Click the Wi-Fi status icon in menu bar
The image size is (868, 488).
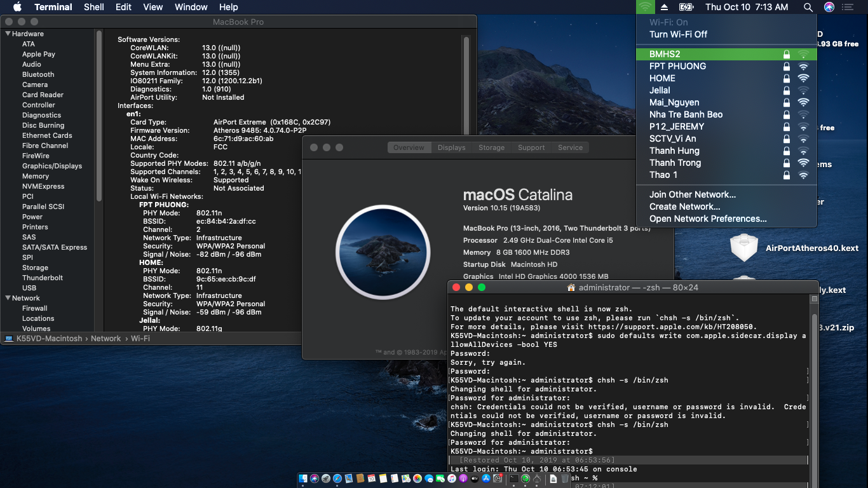[x=645, y=7]
